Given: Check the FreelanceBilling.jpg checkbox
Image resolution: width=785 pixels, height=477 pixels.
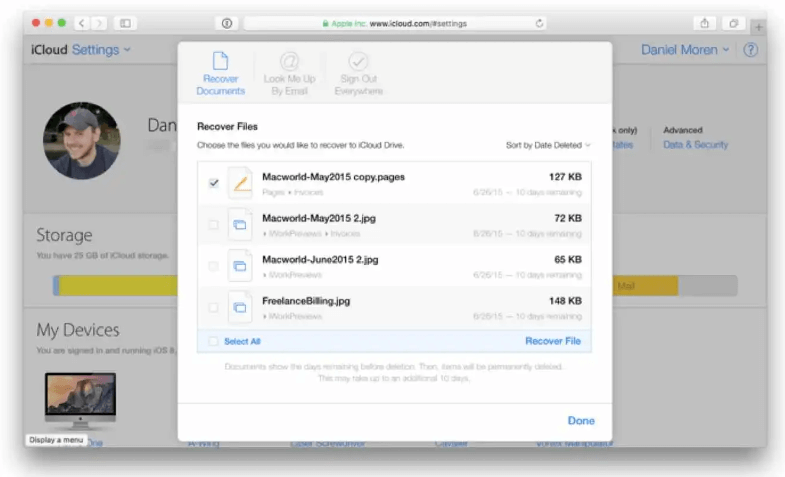Looking at the screenshot, I should (x=214, y=307).
